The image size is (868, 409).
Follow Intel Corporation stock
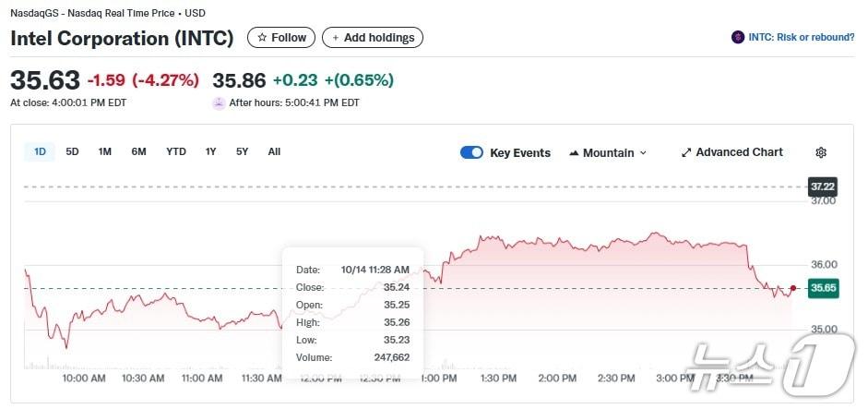click(281, 38)
